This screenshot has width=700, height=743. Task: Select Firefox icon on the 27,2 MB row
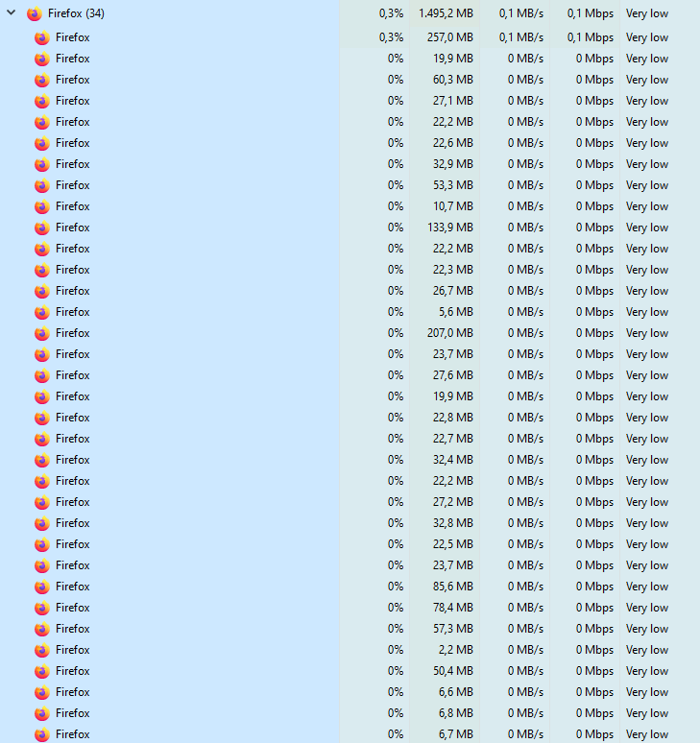(x=42, y=502)
